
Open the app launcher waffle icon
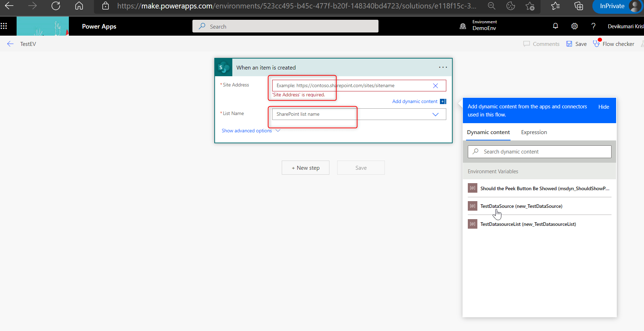click(x=4, y=26)
